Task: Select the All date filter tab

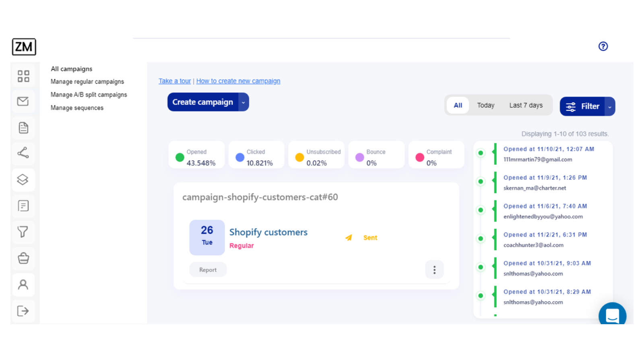Action: pyautogui.click(x=458, y=105)
